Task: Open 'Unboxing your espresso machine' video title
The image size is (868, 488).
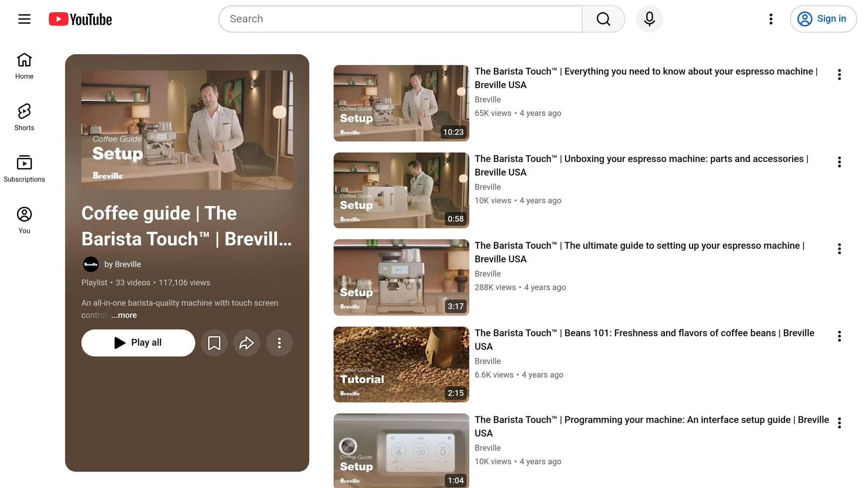Action: point(641,165)
